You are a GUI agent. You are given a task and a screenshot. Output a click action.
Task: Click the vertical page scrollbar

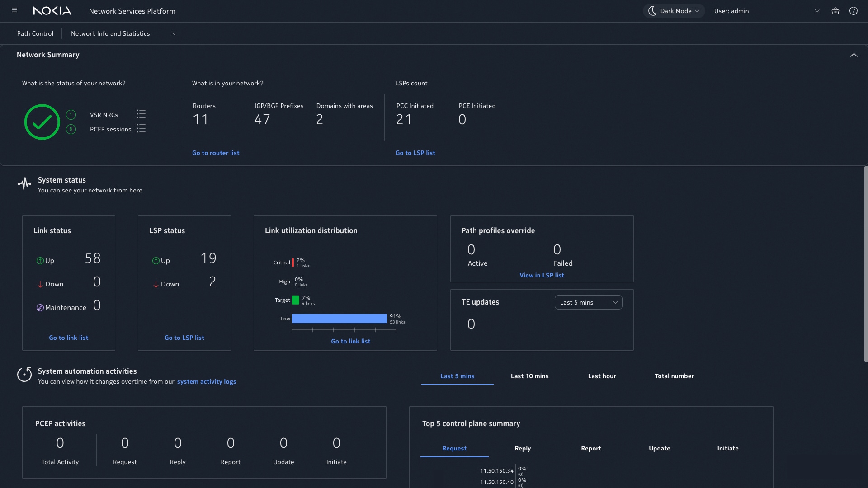pyautogui.click(x=865, y=264)
